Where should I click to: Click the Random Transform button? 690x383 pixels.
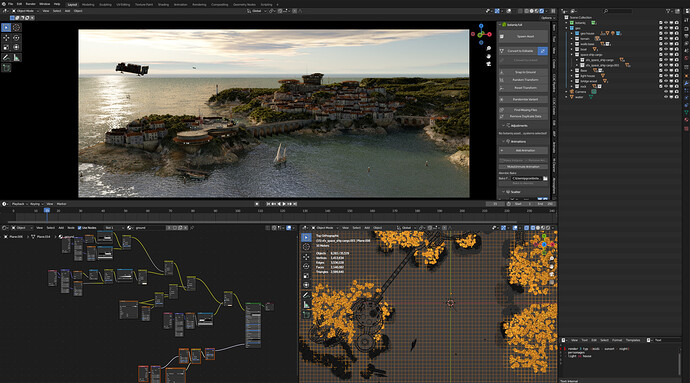pyautogui.click(x=524, y=80)
